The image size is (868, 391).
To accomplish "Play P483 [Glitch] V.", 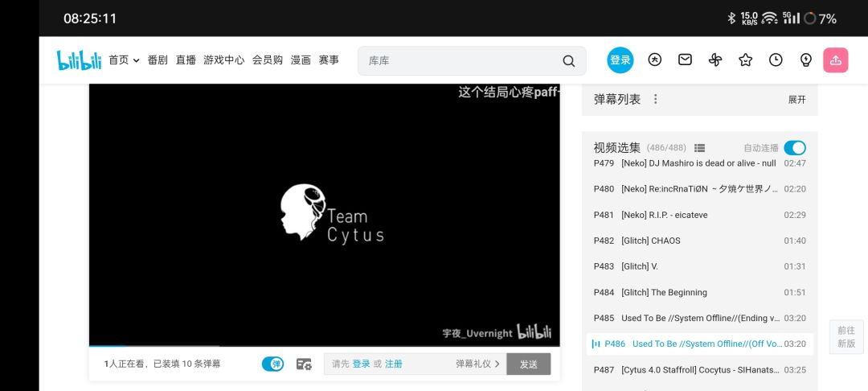I will coord(700,266).
